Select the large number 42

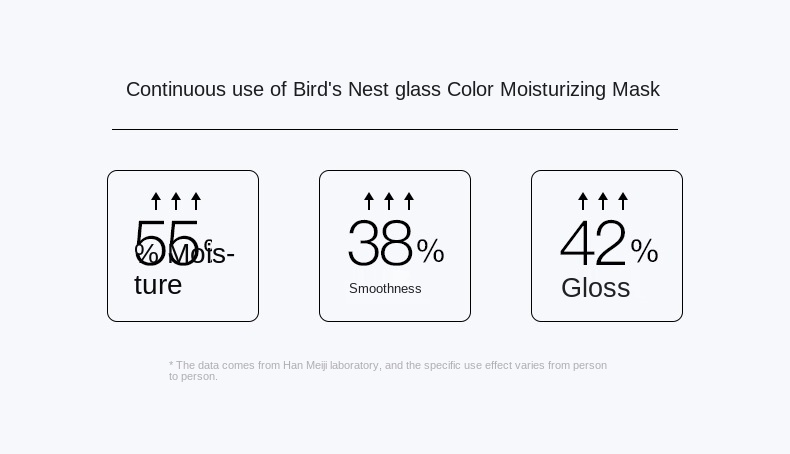point(593,244)
